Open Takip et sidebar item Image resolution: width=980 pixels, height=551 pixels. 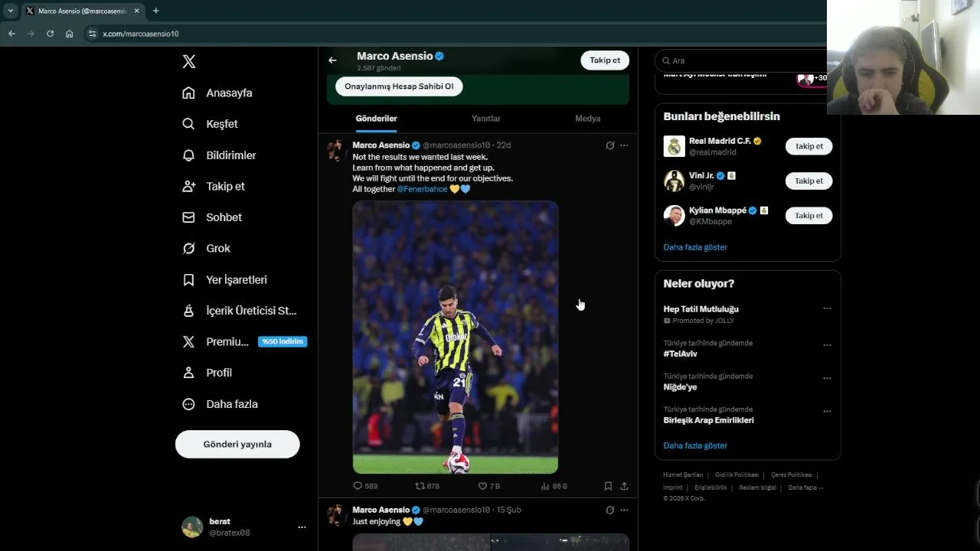(x=214, y=186)
